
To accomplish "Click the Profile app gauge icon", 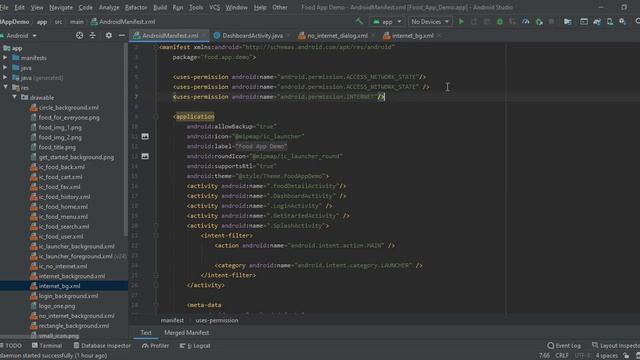I will tap(526, 22).
